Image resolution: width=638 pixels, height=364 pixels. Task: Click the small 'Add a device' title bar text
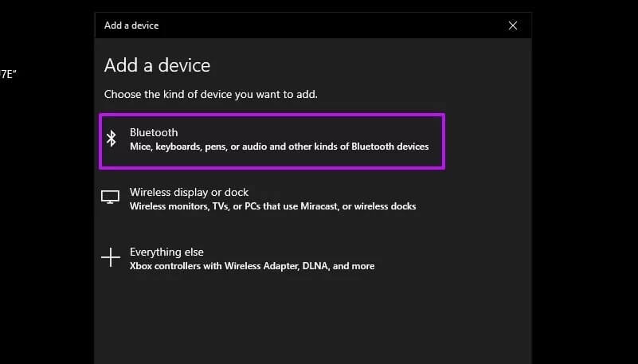pyautogui.click(x=131, y=25)
